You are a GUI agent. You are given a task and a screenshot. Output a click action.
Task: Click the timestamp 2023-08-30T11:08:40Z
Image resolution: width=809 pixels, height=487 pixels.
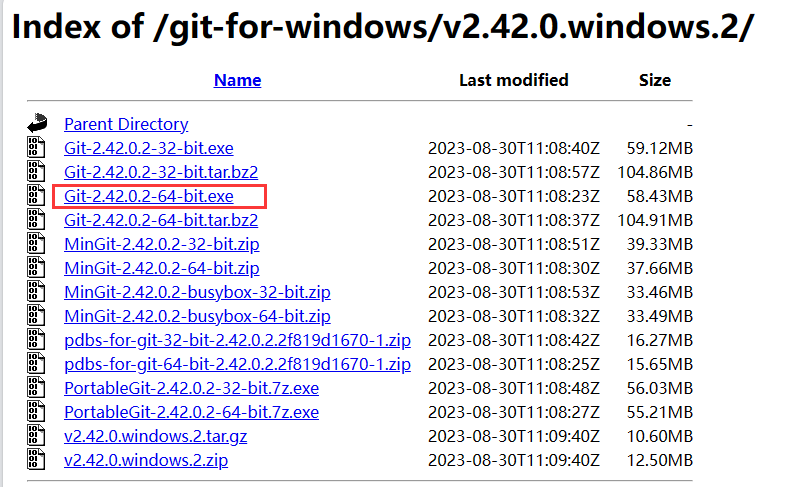514,148
